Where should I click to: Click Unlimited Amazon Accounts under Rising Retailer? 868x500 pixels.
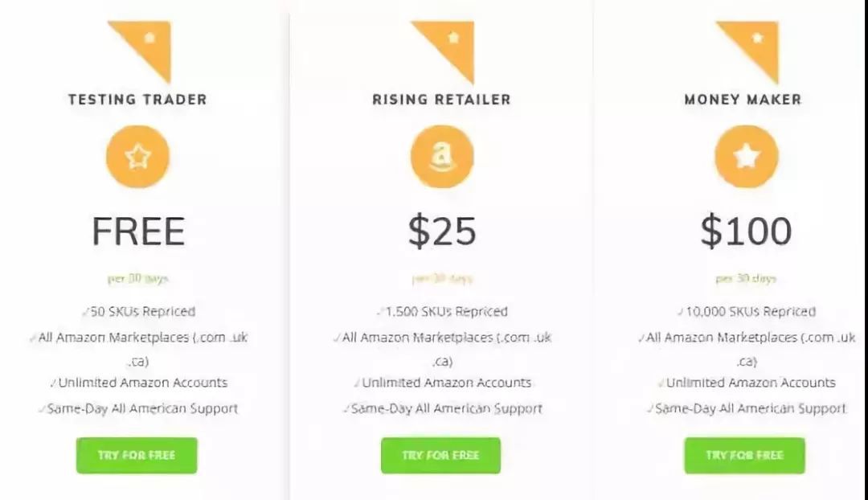coord(442,383)
